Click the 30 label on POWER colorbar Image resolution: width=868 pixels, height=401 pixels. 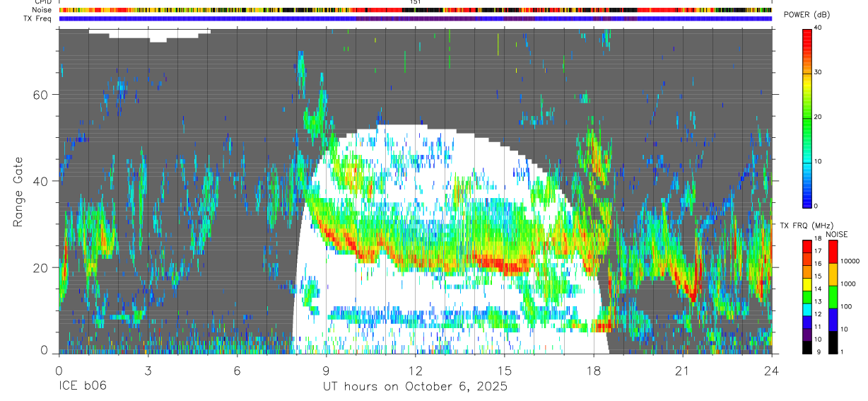[818, 72]
